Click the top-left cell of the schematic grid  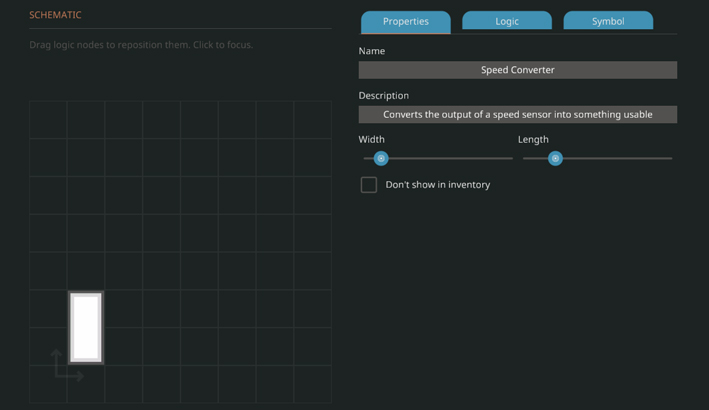(48, 119)
